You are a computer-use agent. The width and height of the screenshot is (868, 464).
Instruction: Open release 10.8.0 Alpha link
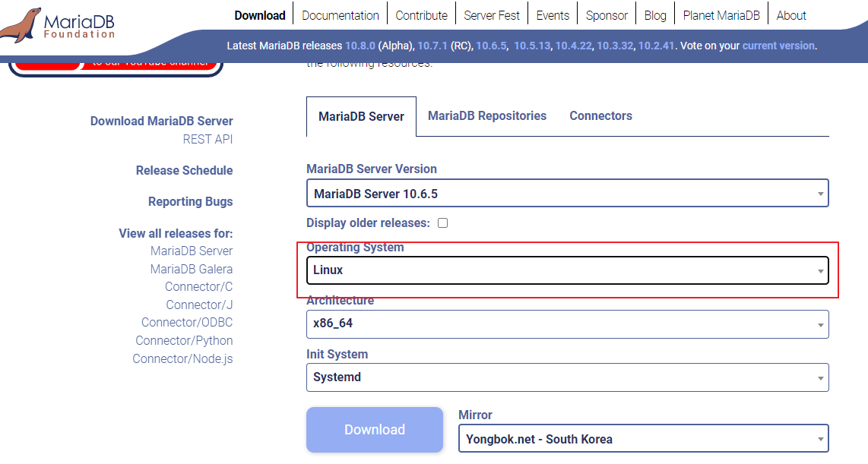coord(360,46)
